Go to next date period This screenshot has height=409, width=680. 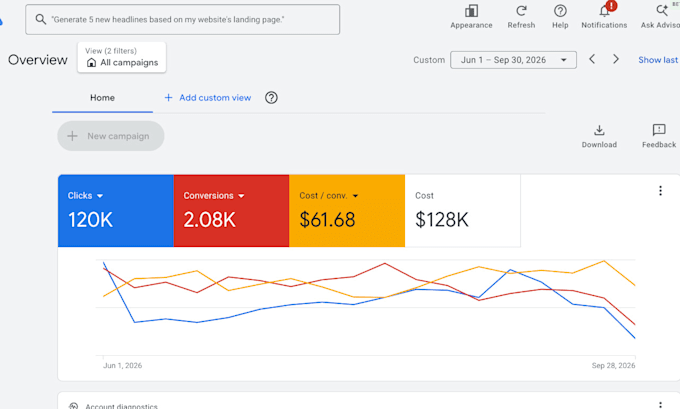coord(616,59)
